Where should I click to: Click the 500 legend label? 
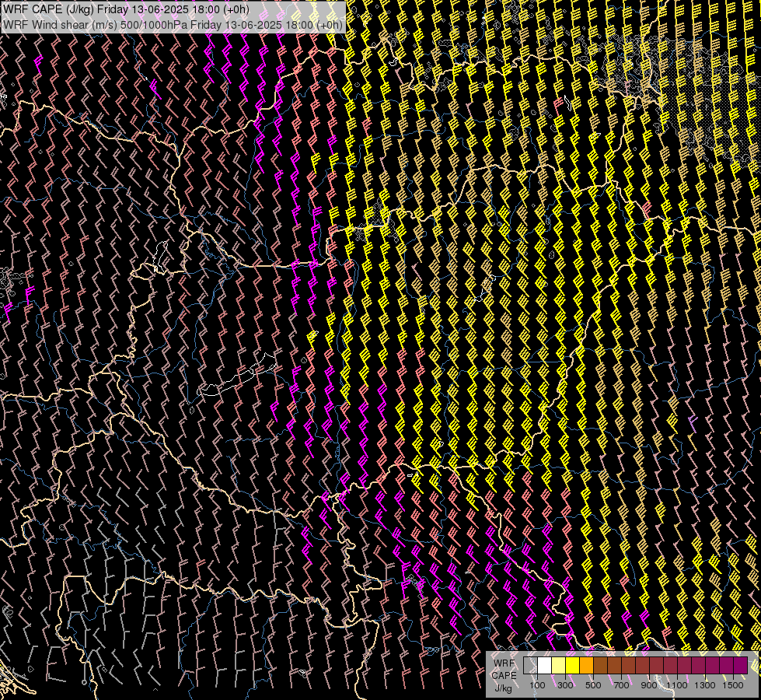(593, 685)
